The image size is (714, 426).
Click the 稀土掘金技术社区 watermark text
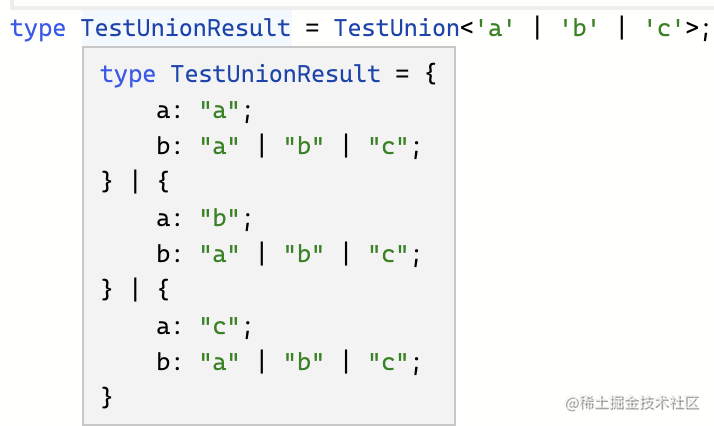click(x=639, y=403)
